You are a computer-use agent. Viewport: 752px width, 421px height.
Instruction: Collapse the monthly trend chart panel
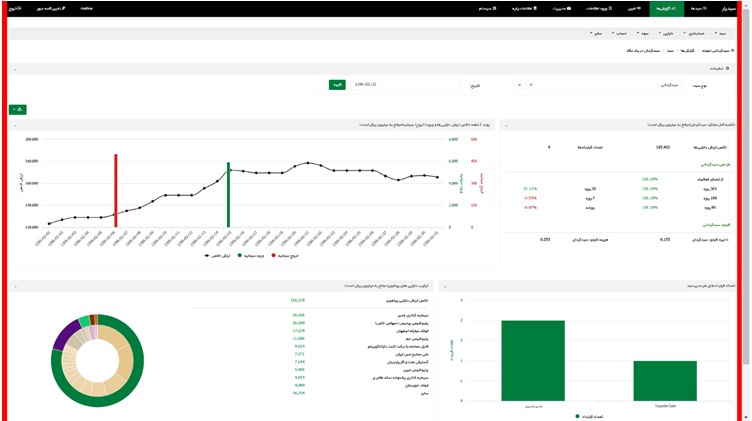click(x=15, y=126)
